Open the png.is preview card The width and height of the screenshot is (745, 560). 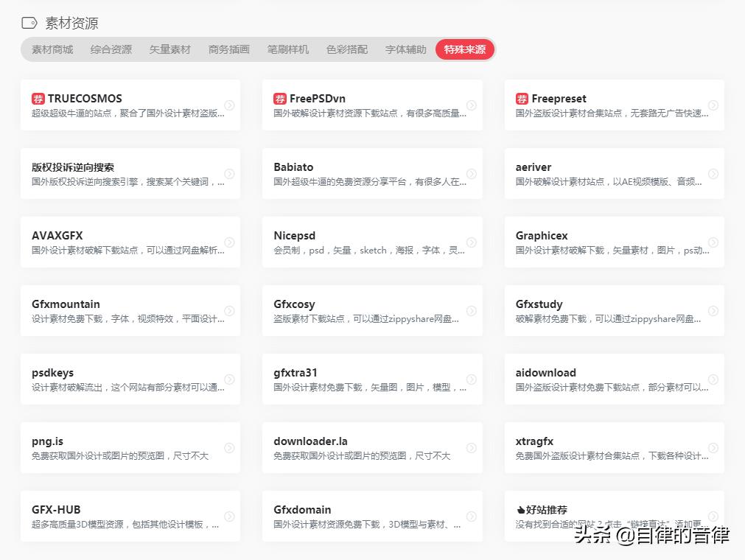[x=130, y=447]
